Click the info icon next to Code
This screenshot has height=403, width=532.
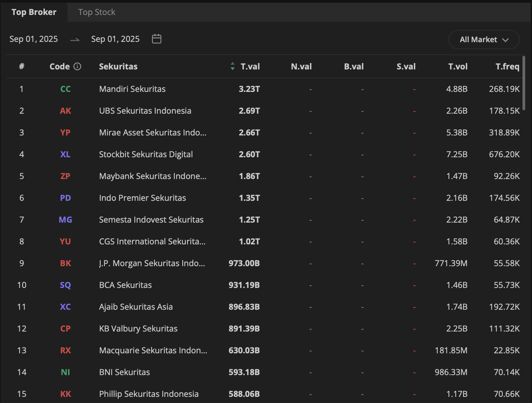point(77,66)
